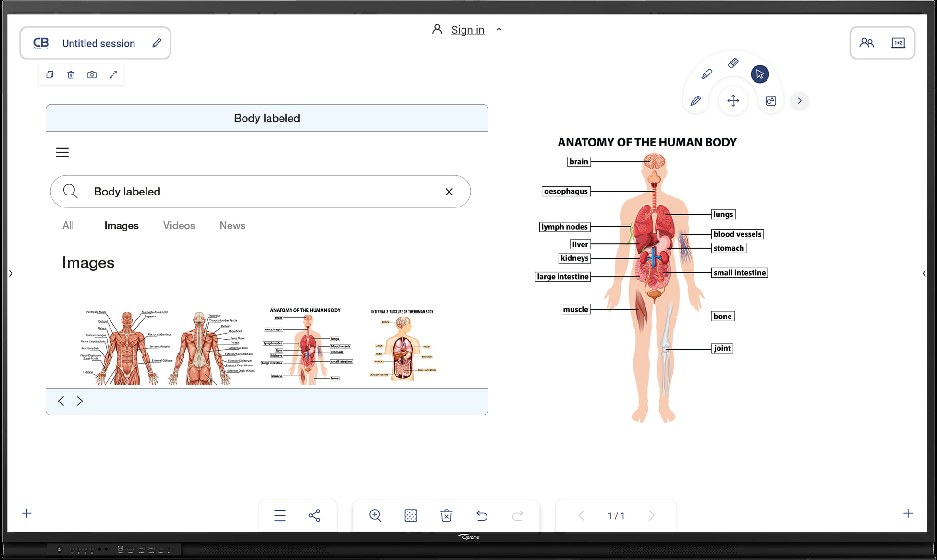Expand the left side panel arrow
The height and width of the screenshot is (560, 937).
[x=11, y=273]
